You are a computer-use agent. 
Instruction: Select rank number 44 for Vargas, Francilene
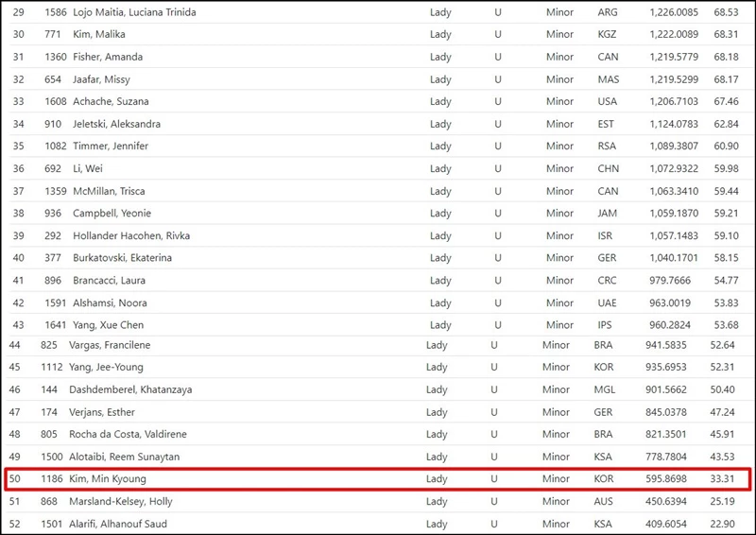point(15,345)
